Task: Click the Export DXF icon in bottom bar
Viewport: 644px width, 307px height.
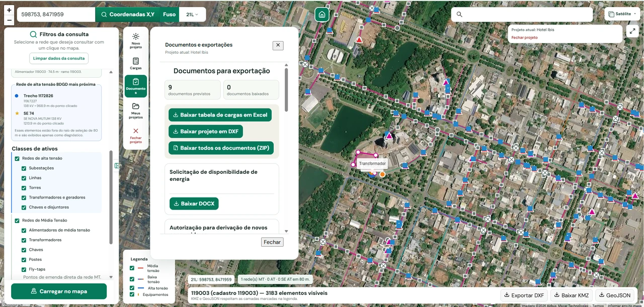Action: 507,295
